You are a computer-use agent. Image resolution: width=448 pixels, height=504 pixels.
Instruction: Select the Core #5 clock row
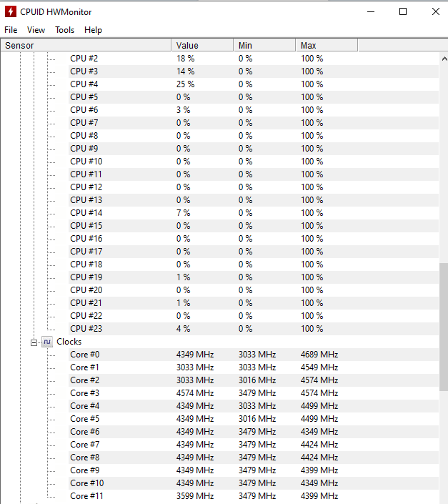point(254,419)
